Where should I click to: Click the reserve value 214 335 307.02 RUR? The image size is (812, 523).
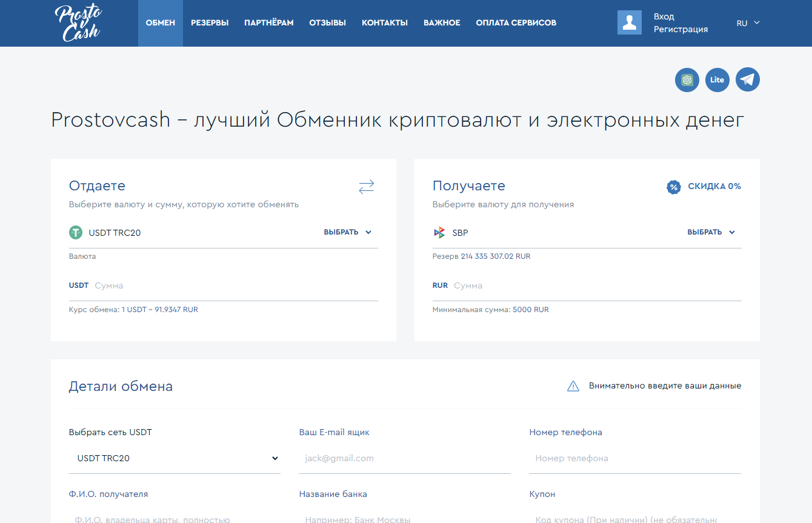point(496,256)
